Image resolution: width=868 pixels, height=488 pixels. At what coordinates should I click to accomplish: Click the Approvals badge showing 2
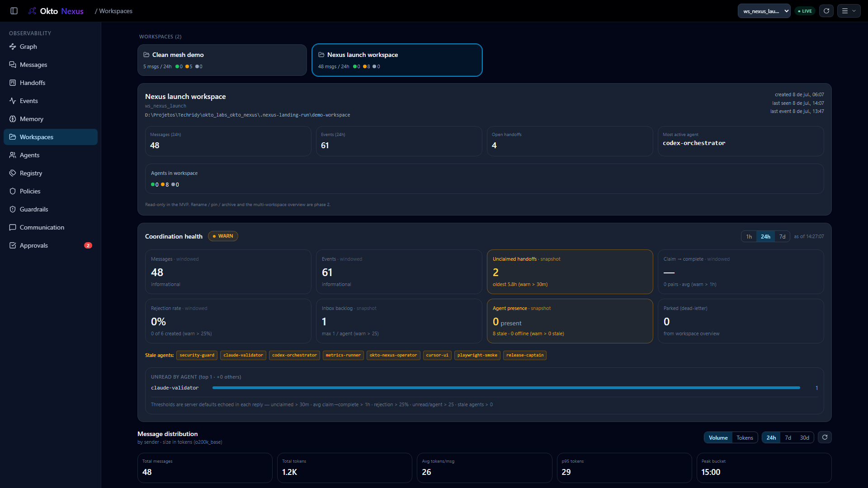pyautogui.click(x=88, y=245)
